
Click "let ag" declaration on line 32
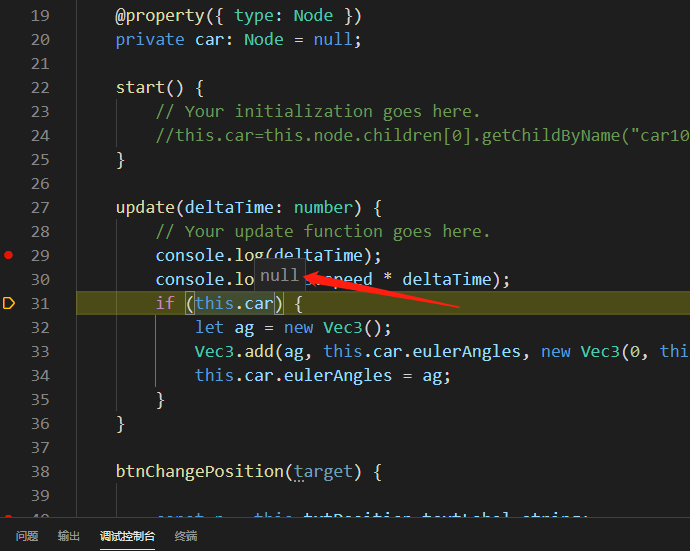[x=224, y=327]
